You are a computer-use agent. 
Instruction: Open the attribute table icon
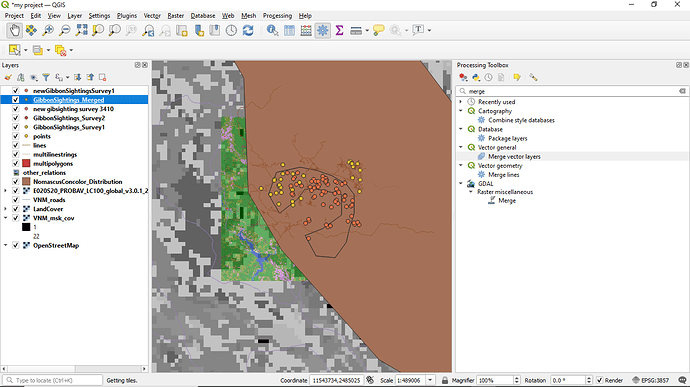289,30
